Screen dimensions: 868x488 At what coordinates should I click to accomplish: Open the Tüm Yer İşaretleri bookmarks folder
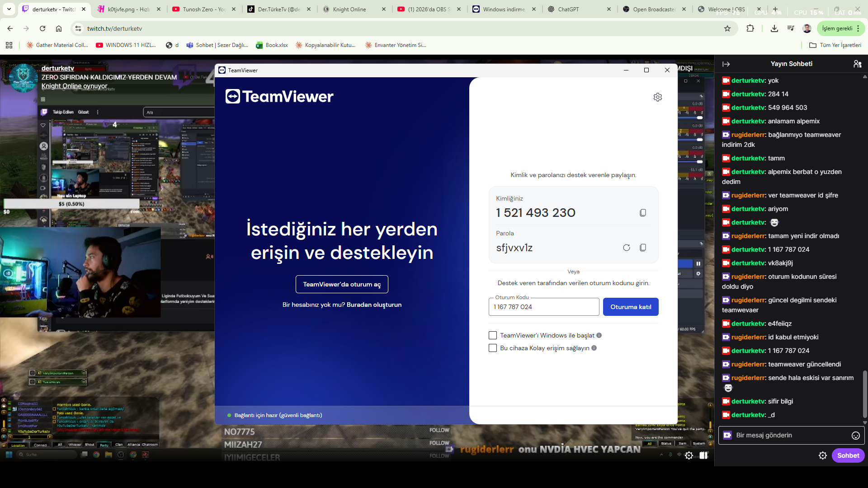click(835, 45)
